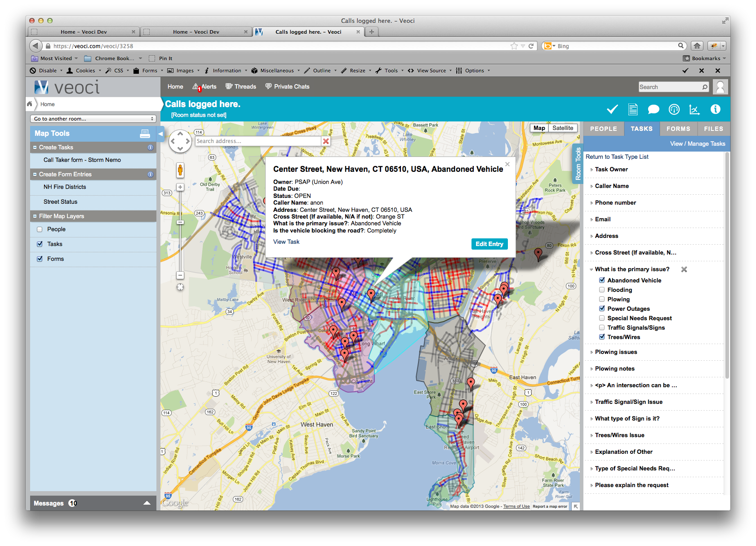756x546 pixels.
Task: Click the map zoom slider handle
Action: (x=180, y=222)
